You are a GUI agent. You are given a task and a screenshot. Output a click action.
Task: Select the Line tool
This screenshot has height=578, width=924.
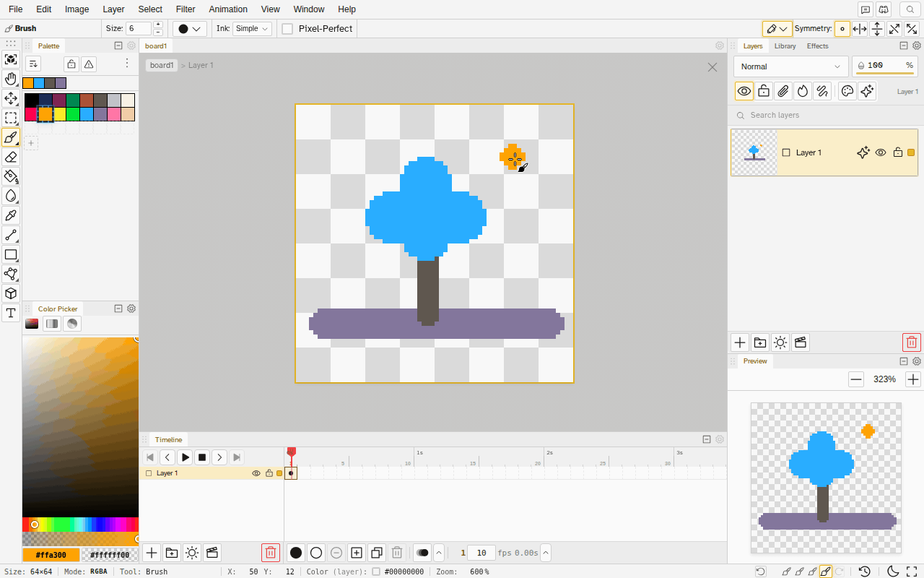coord(11,235)
